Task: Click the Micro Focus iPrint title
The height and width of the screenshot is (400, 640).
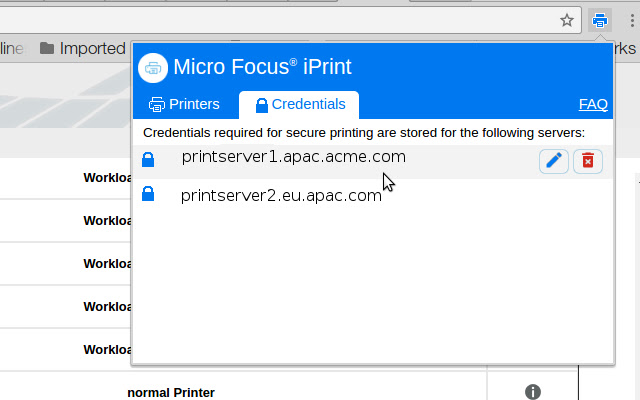Action: pos(262,67)
